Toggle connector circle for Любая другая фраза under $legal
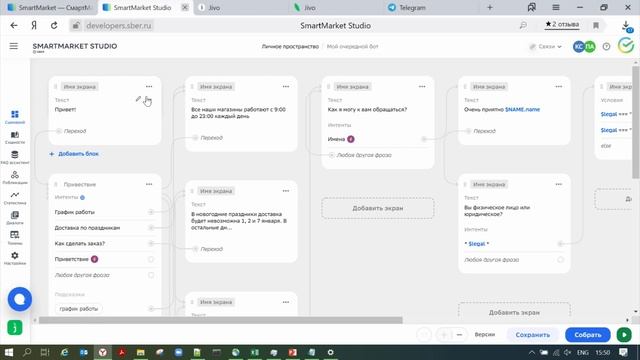 (x=560, y=260)
